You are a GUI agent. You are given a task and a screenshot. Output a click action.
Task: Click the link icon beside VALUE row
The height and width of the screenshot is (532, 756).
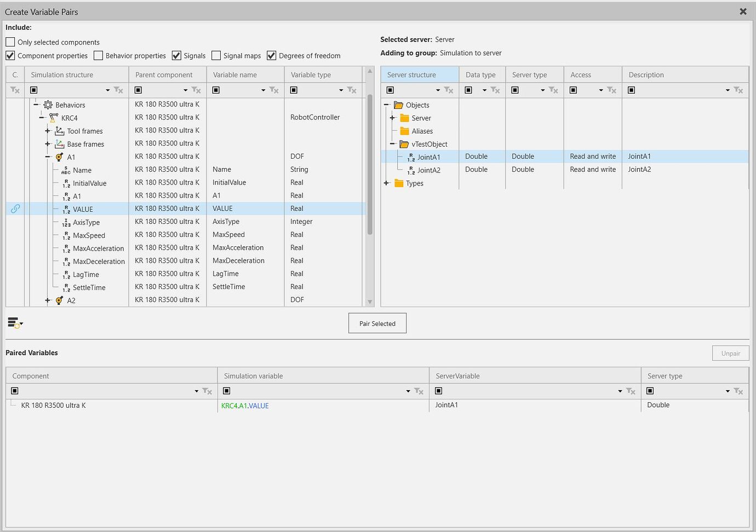point(15,209)
